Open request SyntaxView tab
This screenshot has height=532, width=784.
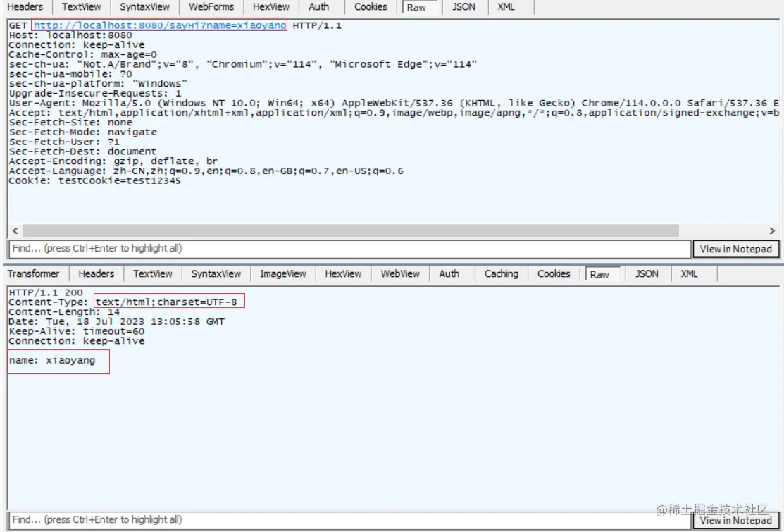pyautogui.click(x=144, y=7)
